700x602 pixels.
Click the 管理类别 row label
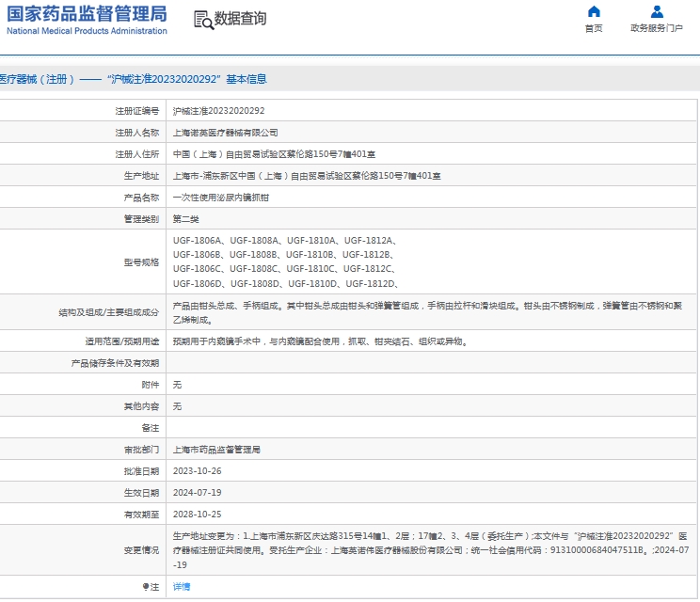pyautogui.click(x=141, y=219)
